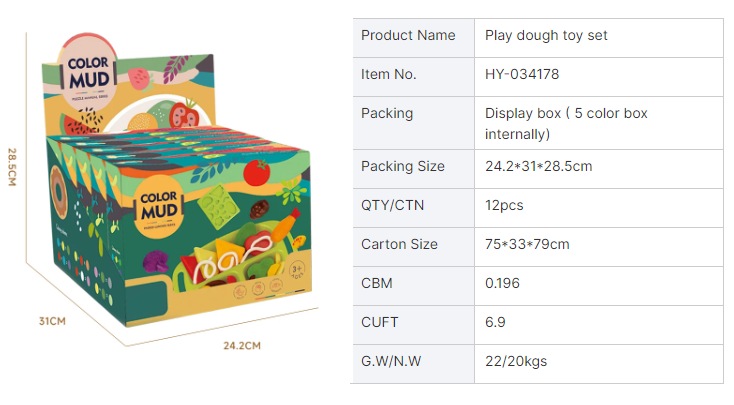Screen dimensions: 734x405
Task: Click the green square mold graphic
Action: [218, 206]
